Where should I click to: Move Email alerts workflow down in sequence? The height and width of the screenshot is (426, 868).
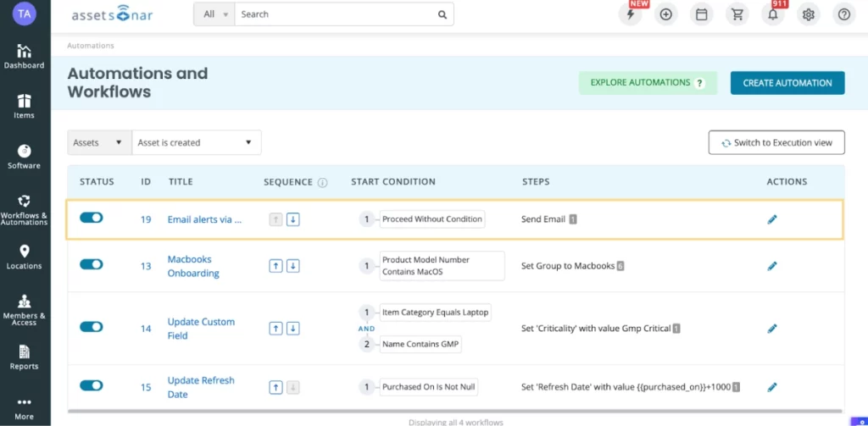point(293,219)
